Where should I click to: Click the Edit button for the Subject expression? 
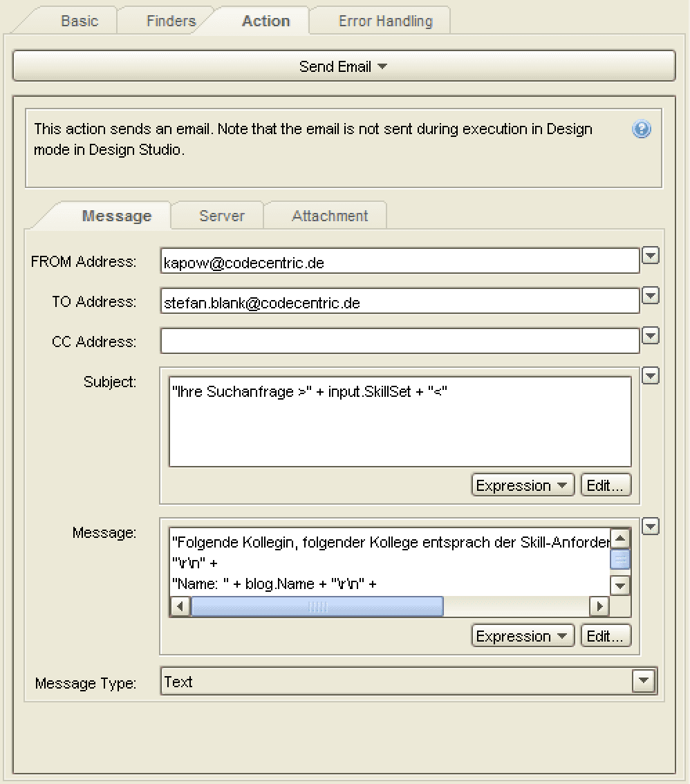606,485
